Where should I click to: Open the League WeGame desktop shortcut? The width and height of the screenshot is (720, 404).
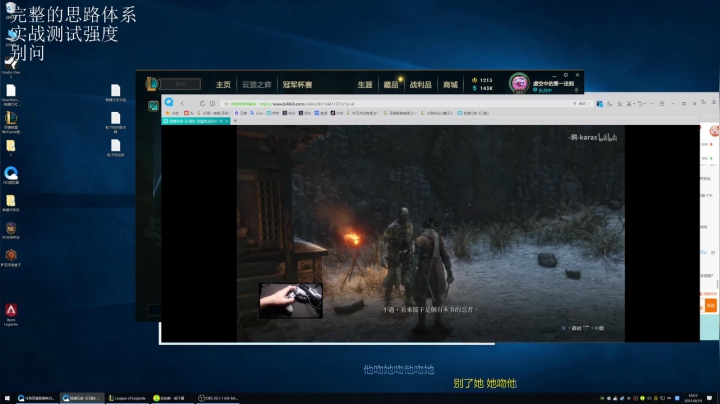[11, 122]
